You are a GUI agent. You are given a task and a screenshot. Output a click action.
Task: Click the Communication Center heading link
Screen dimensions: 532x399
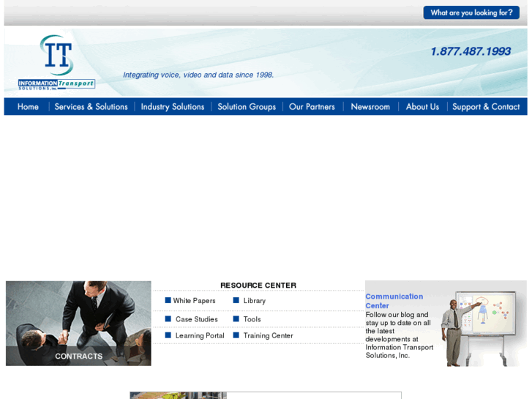tap(394, 301)
